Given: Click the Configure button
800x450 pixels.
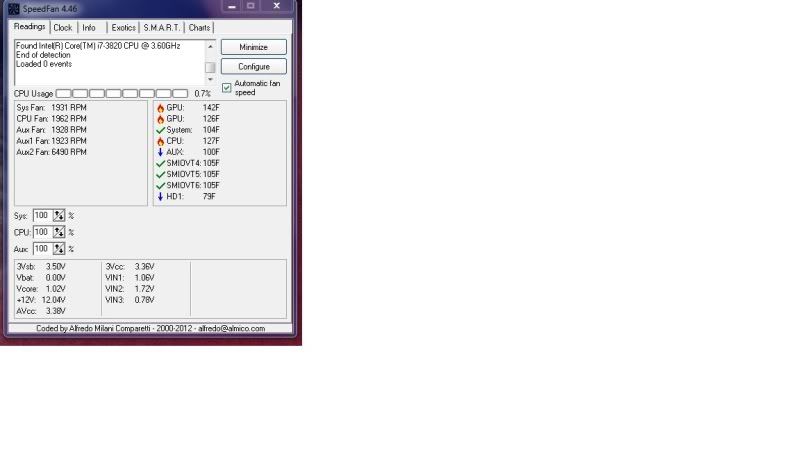Looking at the screenshot, I should [x=254, y=67].
